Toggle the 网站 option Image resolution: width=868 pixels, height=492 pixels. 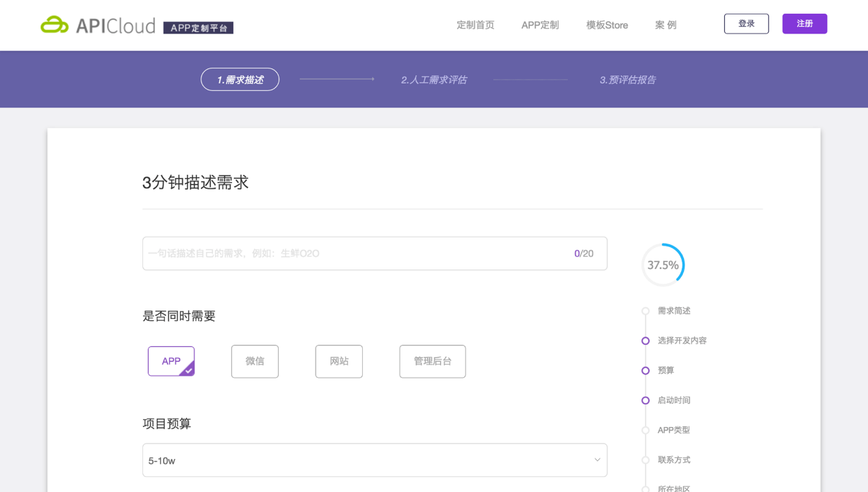coord(339,361)
